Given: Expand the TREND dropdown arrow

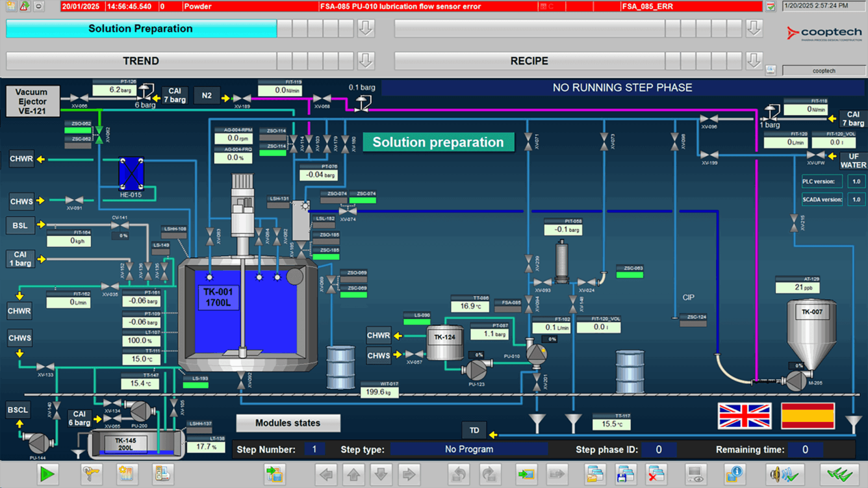Looking at the screenshot, I should tap(366, 61).
